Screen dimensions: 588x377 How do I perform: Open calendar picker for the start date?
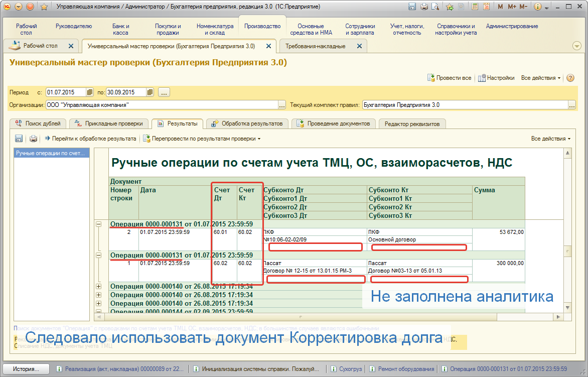click(90, 92)
